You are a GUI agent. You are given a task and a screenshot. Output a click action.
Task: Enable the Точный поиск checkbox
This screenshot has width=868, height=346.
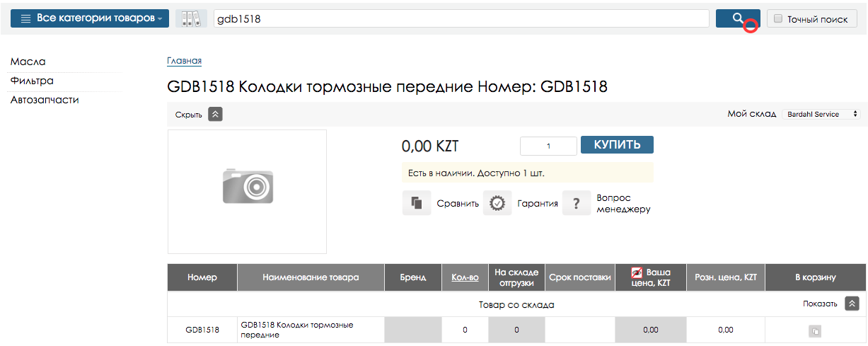coord(778,19)
